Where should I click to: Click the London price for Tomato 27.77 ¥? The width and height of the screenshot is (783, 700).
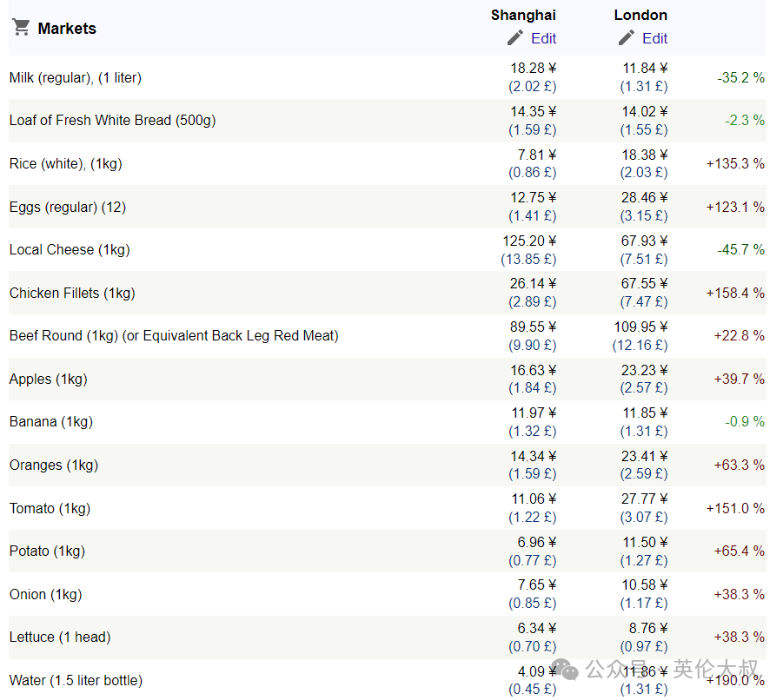(x=644, y=499)
